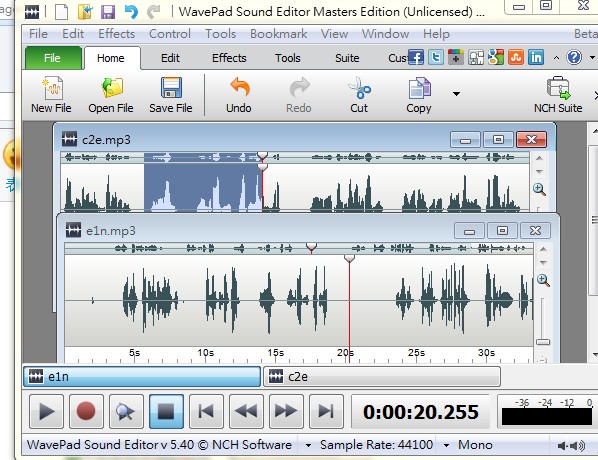598x460 pixels.
Task: Click the Fast Forward button
Action: pyautogui.click(x=286, y=412)
